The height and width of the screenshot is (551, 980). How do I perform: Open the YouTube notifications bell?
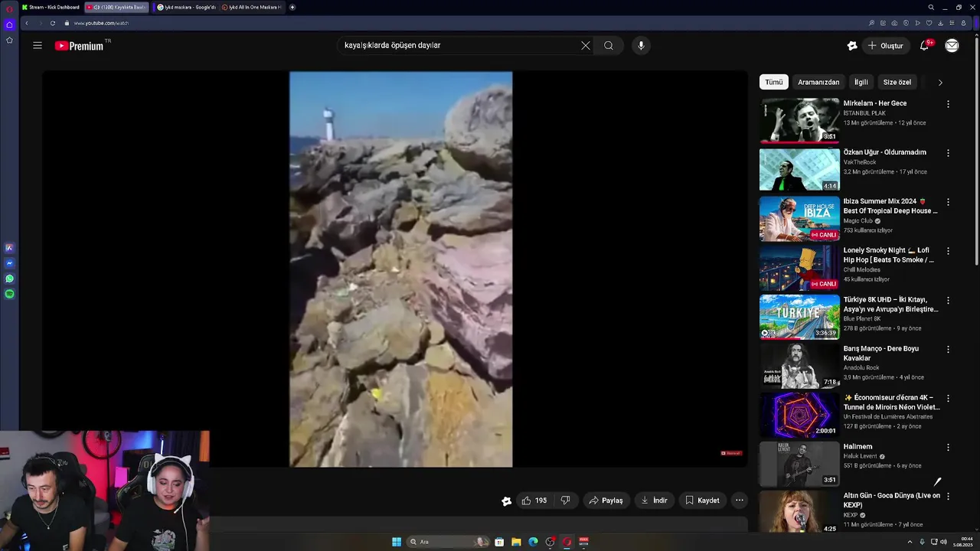(x=924, y=46)
